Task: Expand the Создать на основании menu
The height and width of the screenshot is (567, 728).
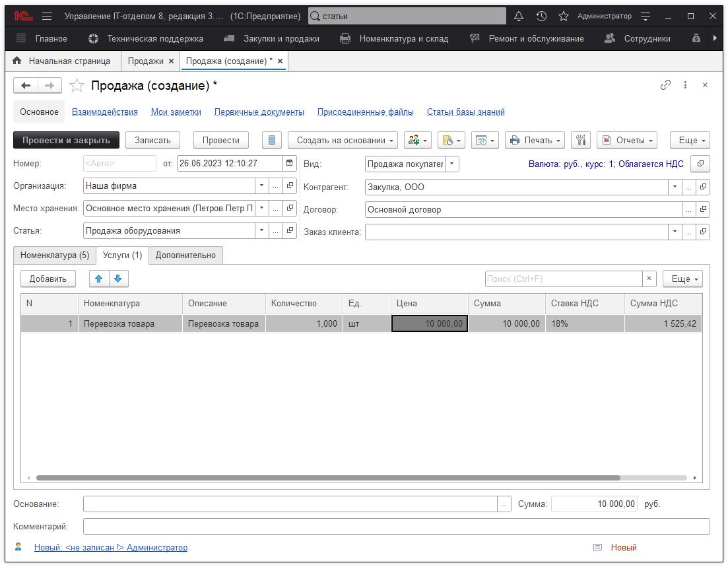Action: click(x=343, y=140)
